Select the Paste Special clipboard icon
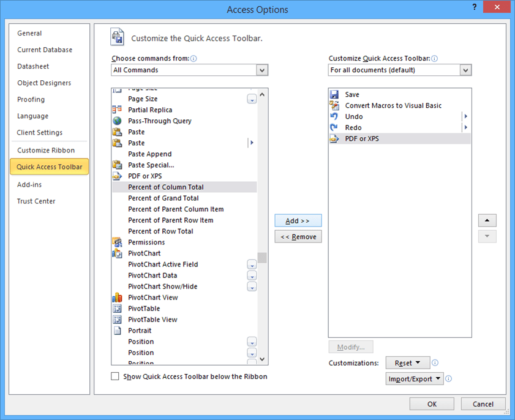 (118, 165)
